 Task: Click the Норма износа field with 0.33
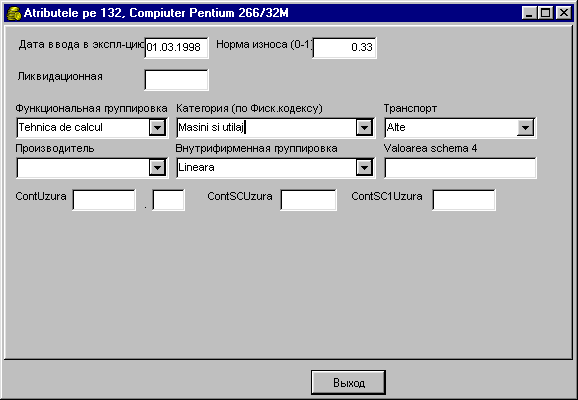click(345, 48)
